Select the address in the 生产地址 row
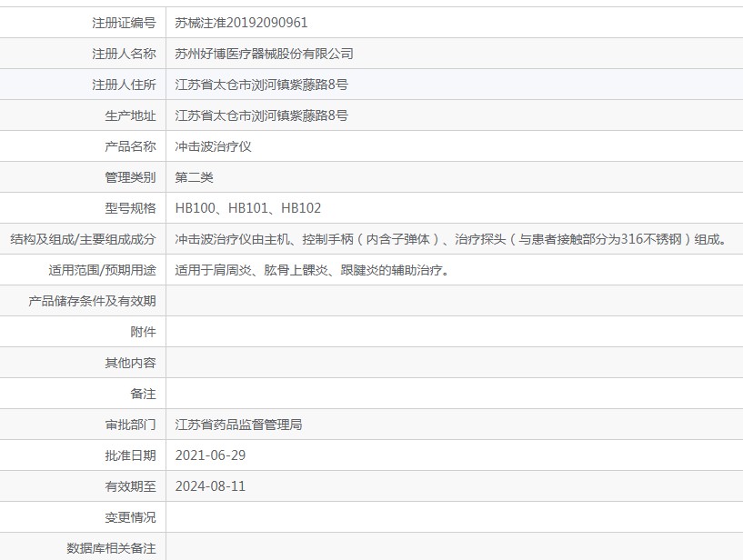Image resolution: width=743 pixels, height=560 pixels. pyautogui.click(x=262, y=115)
